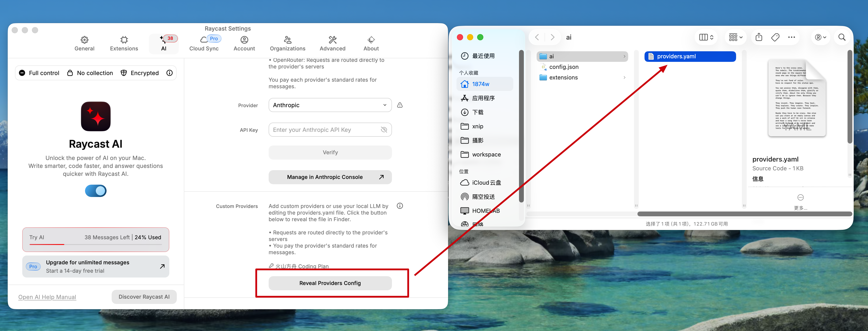This screenshot has width=868, height=331.
Task: Open the General settings tab
Action: (x=84, y=43)
